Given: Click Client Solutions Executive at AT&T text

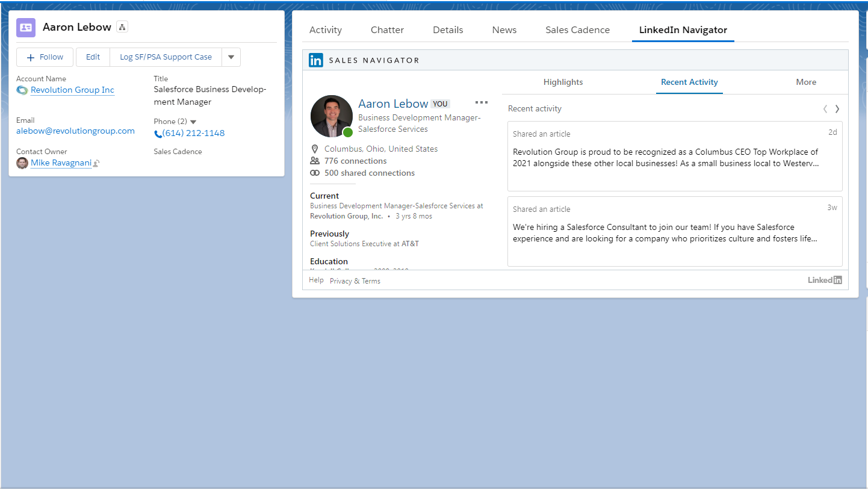Looking at the screenshot, I should (364, 244).
